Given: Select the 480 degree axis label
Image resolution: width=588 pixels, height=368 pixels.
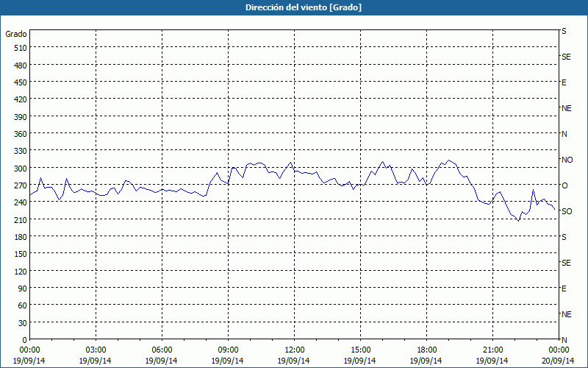Looking at the screenshot, I should 21,66.
